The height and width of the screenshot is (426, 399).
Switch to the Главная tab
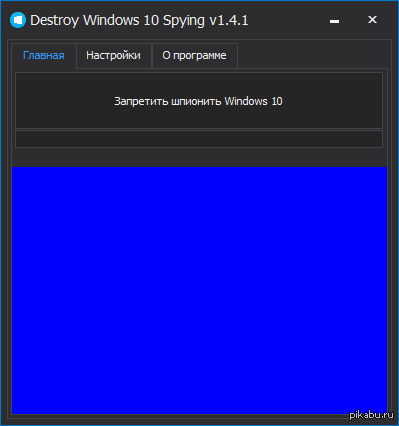point(44,56)
